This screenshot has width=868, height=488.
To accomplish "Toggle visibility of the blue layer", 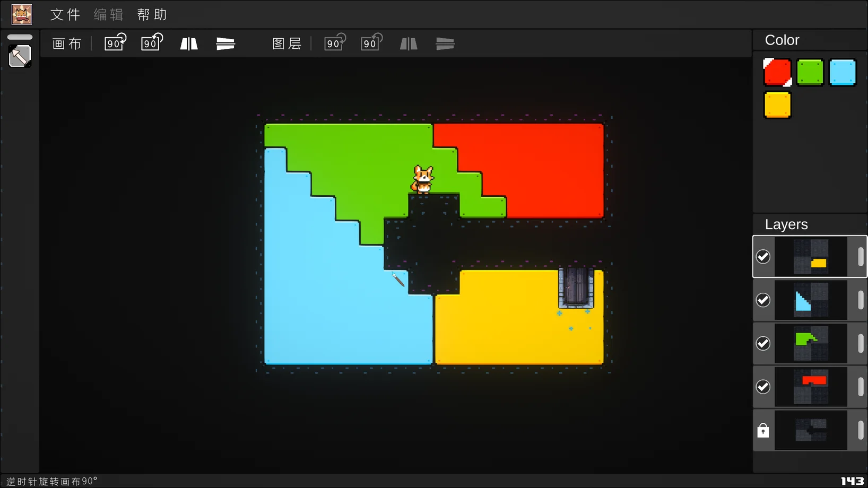I will tap(763, 300).
